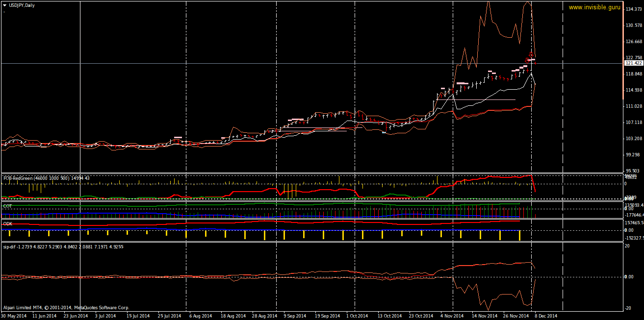Click the 13 Oct 2014 date label
The image size is (644, 320).
pyautogui.click(x=390, y=316)
